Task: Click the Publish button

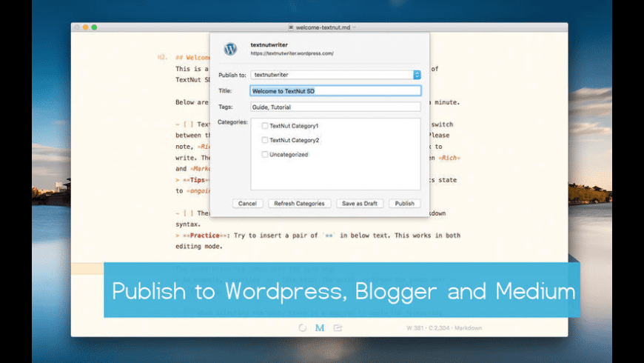Action: pyautogui.click(x=405, y=204)
